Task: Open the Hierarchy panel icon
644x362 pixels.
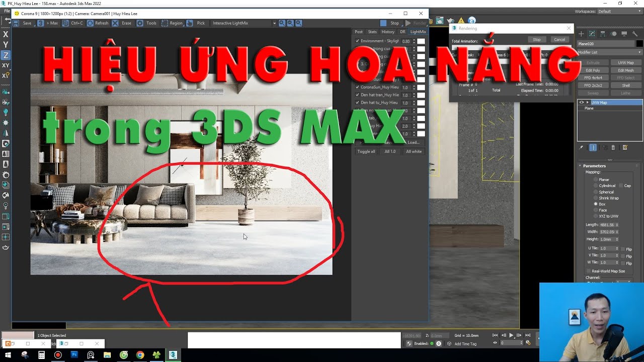Action: [x=603, y=34]
